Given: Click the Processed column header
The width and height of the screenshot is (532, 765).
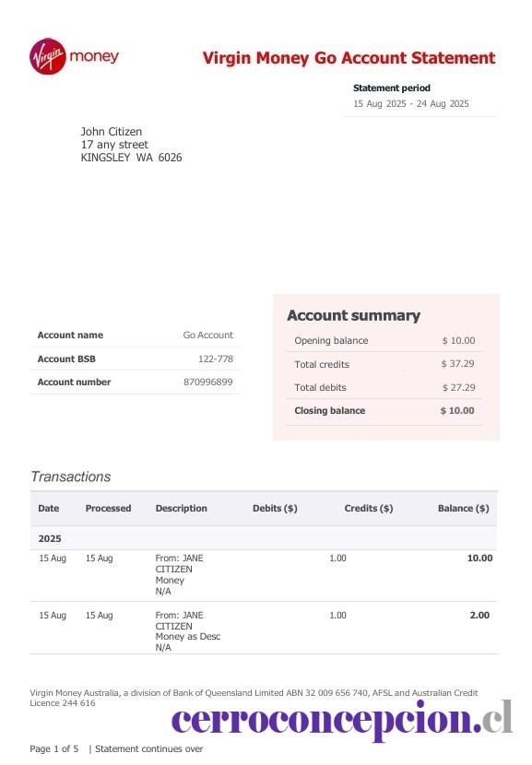Looking at the screenshot, I should (x=109, y=508).
